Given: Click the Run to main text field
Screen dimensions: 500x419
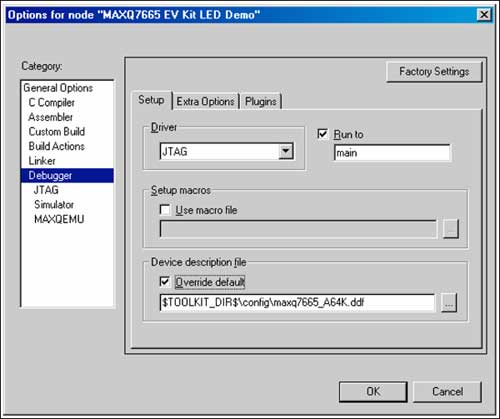Looking at the screenshot, I should click(392, 153).
